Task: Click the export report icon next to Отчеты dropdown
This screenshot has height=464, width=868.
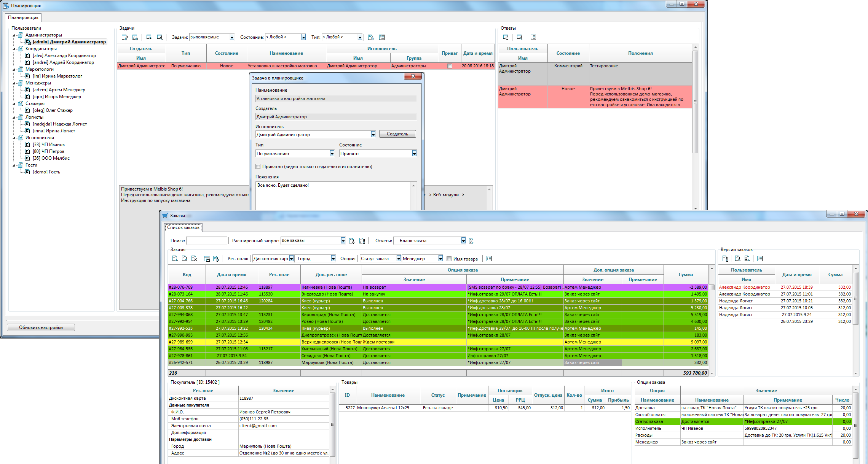Action: coord(471,240)
